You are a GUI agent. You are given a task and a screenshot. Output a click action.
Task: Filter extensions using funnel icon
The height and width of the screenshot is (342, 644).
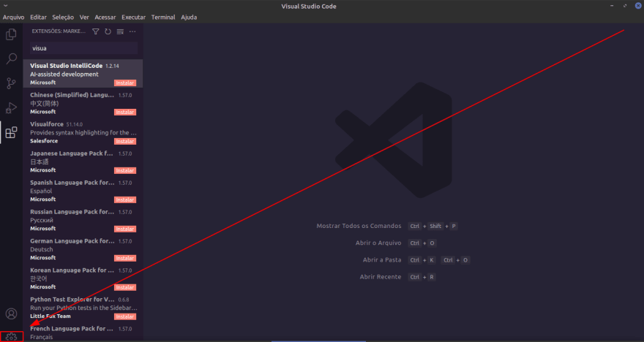96,31
